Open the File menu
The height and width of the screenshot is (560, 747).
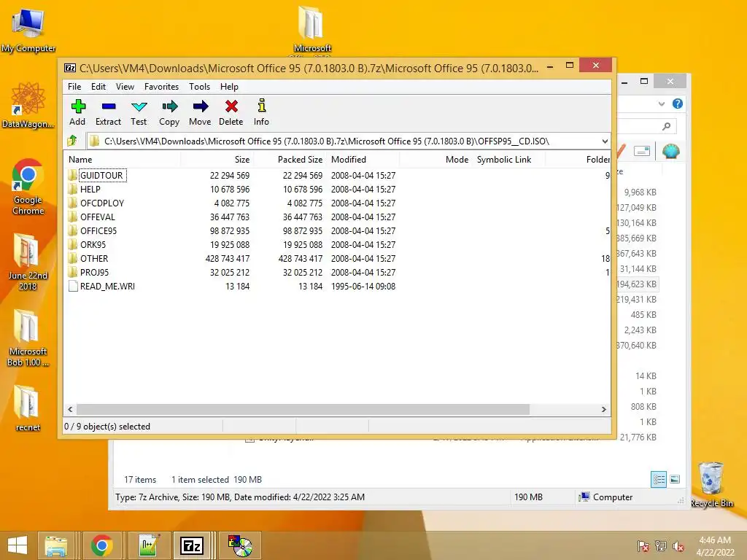pyautogui.click(x=74, y=87)
